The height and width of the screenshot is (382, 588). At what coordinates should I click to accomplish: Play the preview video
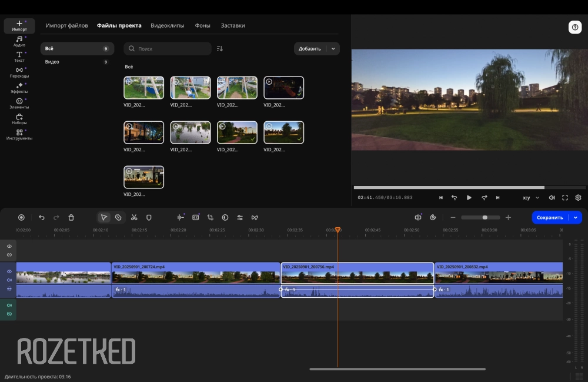pos(469,198)
